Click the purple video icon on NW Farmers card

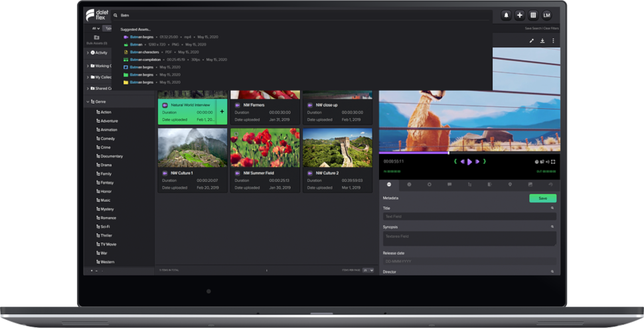[238, 105]
